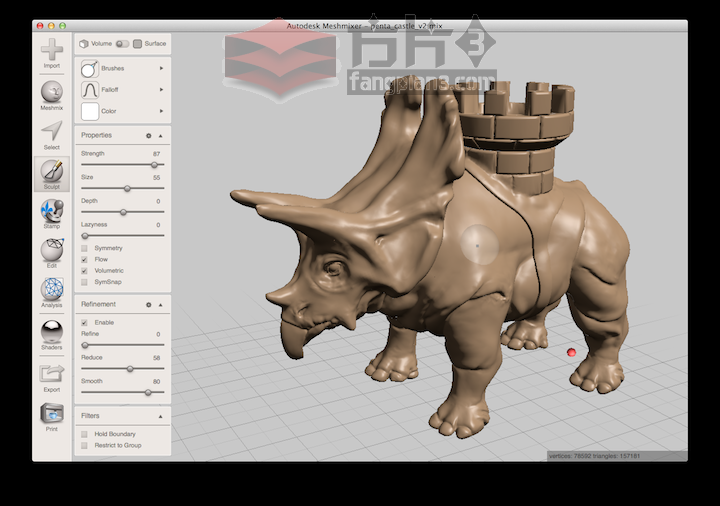Uncheck the Volumetric checkbox

point(84,271)
